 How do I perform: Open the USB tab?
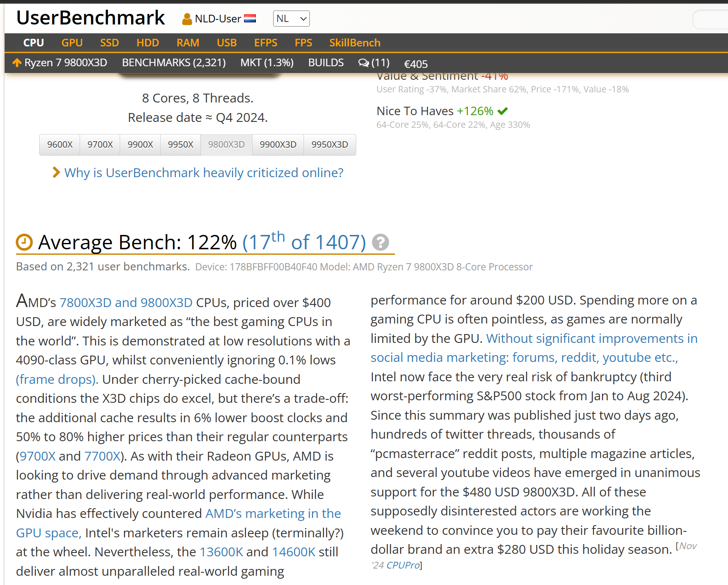pyautogui.click(x=226, y=43)
